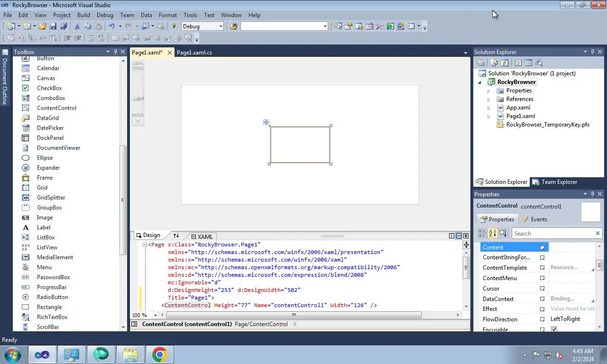Image resolution: width=607 pixels, height=364 pixels.
Task: Click Solution Explorer Show All Files icon
Action: (x=495, y=63)
